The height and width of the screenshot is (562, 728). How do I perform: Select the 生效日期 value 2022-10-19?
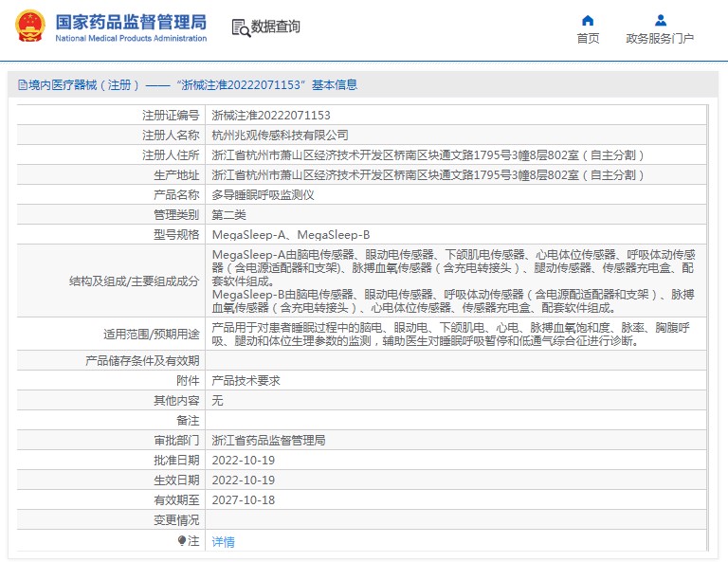coord(244,480)
